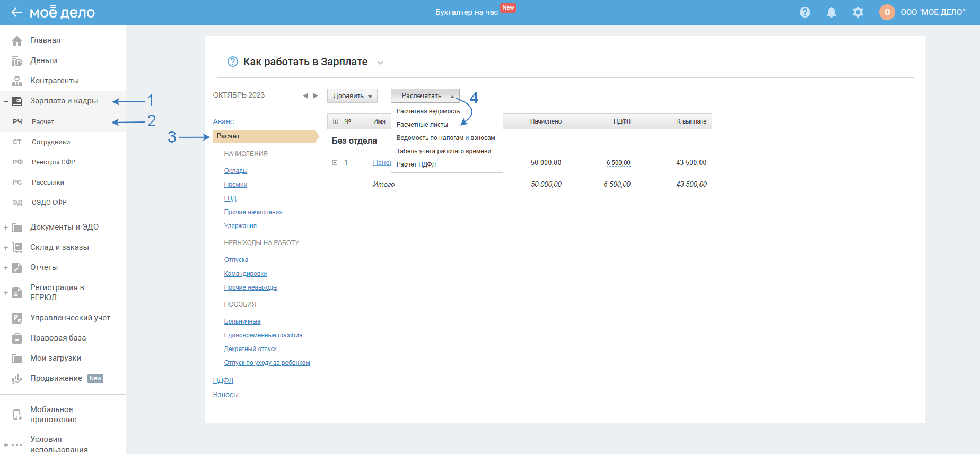Go to next month with right arrow
Screen dimensions: 980x454
click(315, 96)
